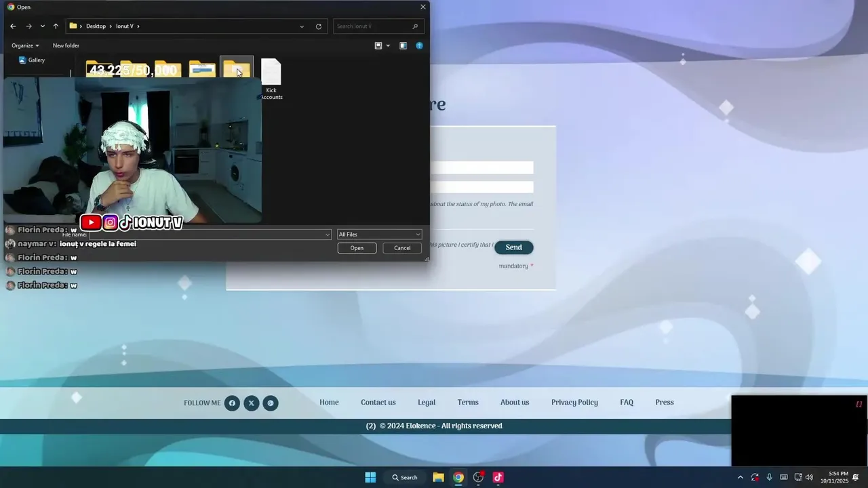Expand the File name history dropdown

coord(328,235)
